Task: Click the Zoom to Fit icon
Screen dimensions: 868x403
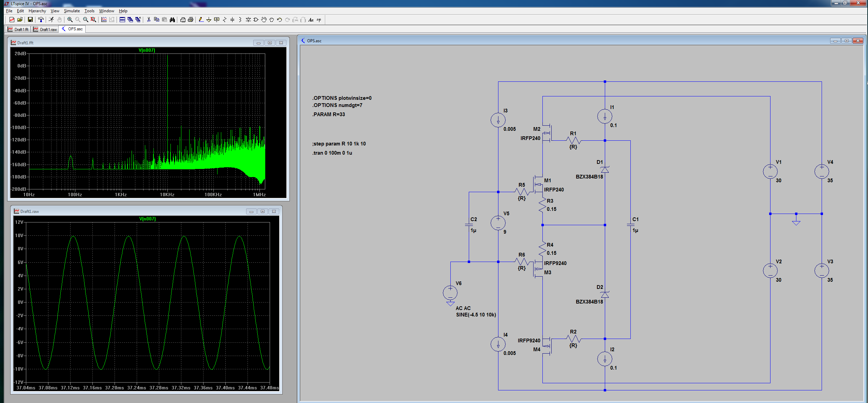Action: tap(93, 20)
